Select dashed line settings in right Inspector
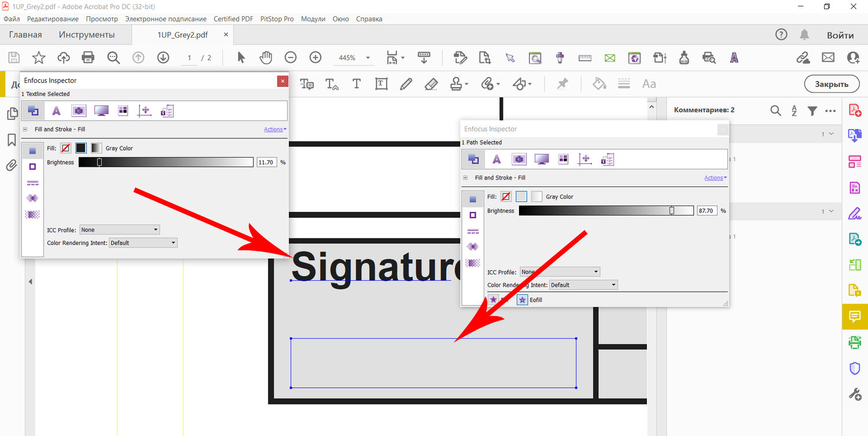 coord(473,231)
